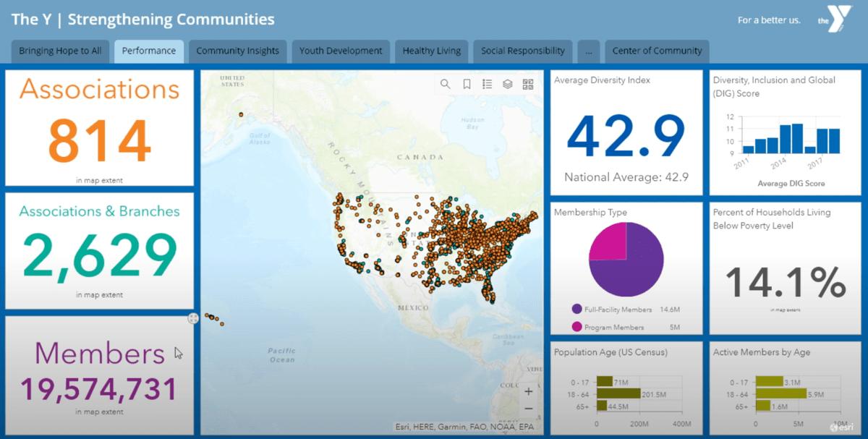The height and width of the screenshot is (439, 868).
Task: Switch to Social Responsibility tab
Action: click(523, 51)
